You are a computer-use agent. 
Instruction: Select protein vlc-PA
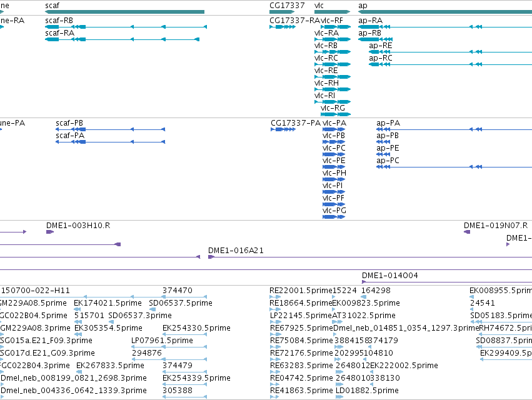coord(334,123)
